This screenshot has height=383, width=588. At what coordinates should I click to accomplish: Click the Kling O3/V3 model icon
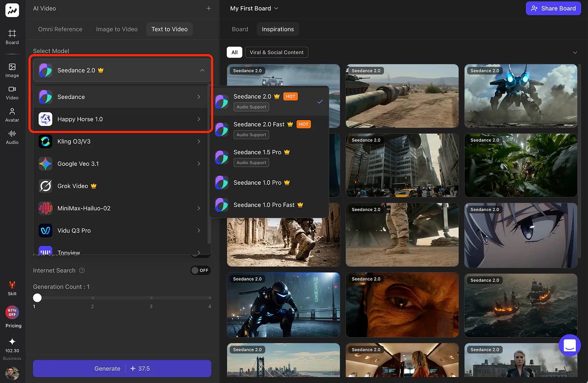pyautogui.click(x=45, y=142)
